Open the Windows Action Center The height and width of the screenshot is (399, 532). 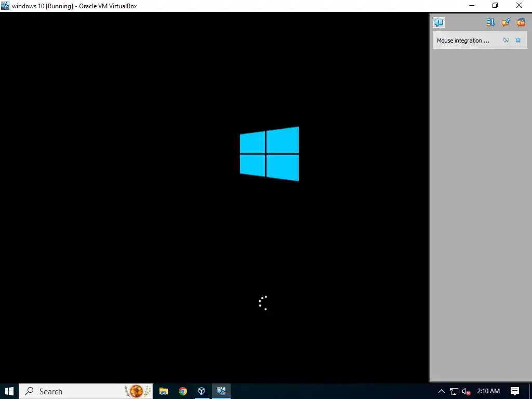click(x=515, y=391)
